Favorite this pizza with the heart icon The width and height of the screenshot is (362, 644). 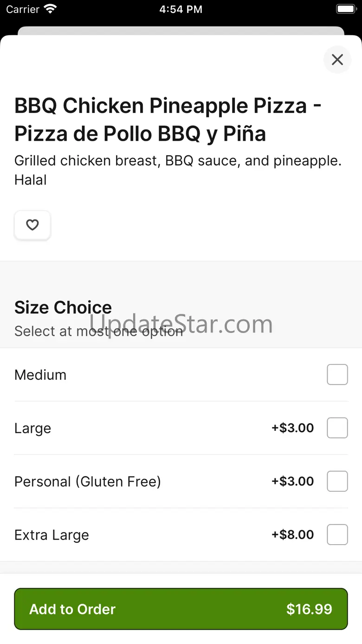(32, 225)
